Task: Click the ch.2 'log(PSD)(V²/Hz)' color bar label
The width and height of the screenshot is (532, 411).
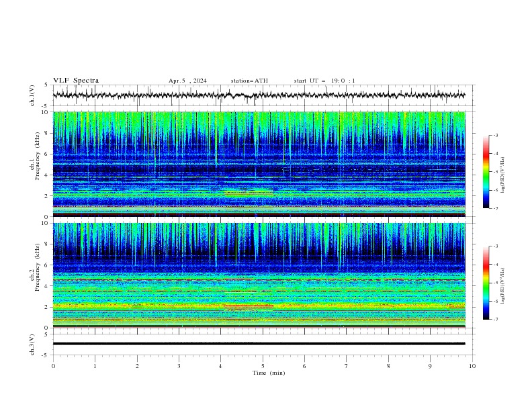Action: pyautogui.click(x=502, y=286)
